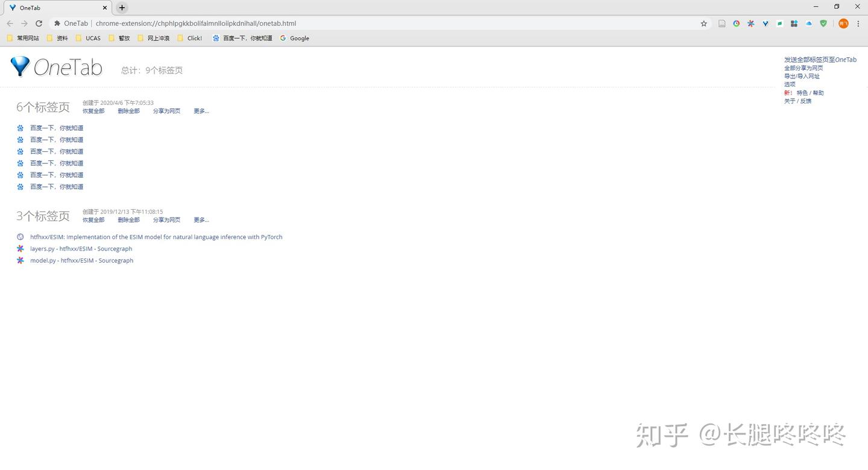Expand the UCAS bookmarks folder
Image resolution: width=868 pixels, height=470 pixels.
point(88,38)
